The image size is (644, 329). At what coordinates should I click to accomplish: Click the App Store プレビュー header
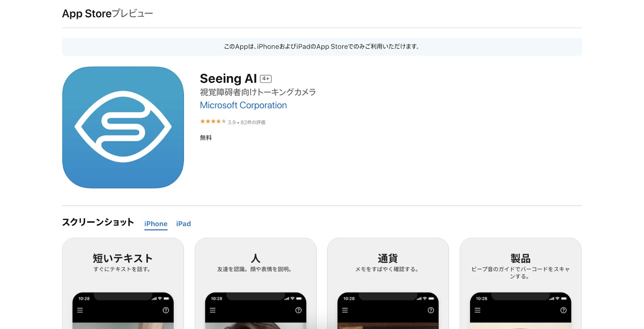107,14
